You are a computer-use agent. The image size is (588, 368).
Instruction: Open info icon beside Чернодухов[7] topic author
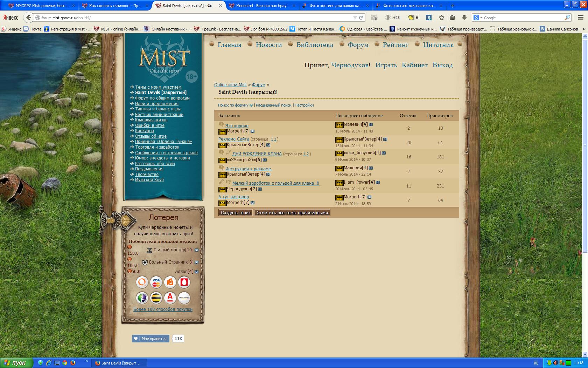tap(260, 189)
